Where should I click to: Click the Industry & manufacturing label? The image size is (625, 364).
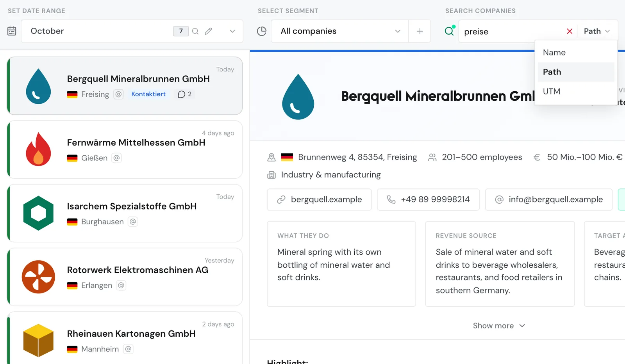tap(331, 175)
